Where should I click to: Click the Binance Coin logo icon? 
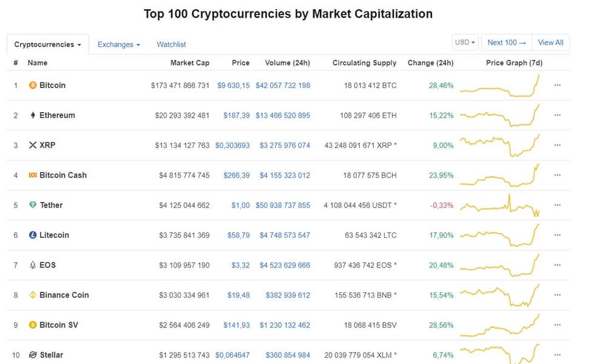pyautogui.click(x=33, y=295)
